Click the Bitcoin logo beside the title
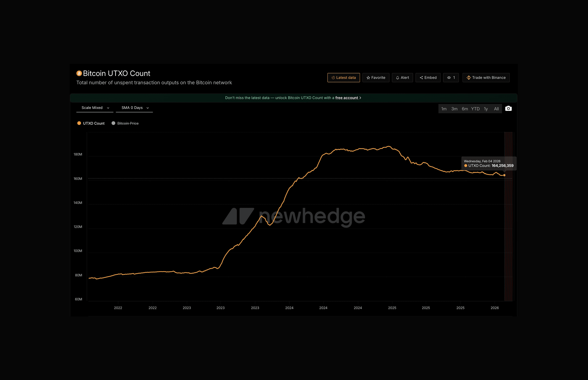This screenshot has width=588, height=380. click(x=79, y=73)
